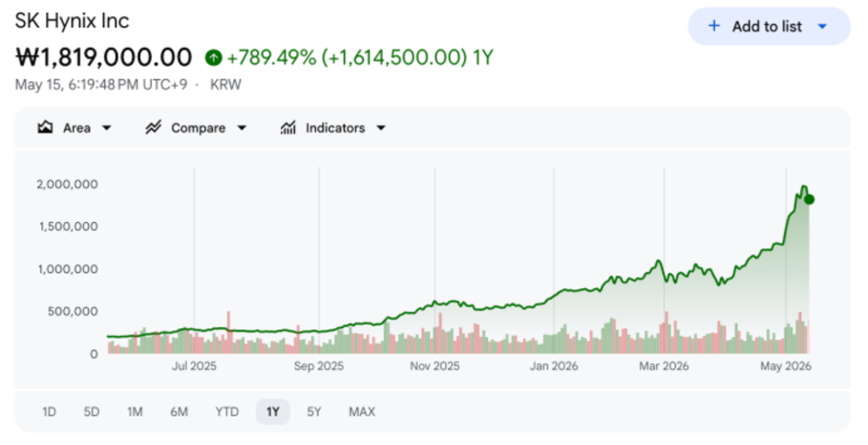Choose the 5Y time range
This screenshot has height=445, width=868.
(x=314, y=412)
